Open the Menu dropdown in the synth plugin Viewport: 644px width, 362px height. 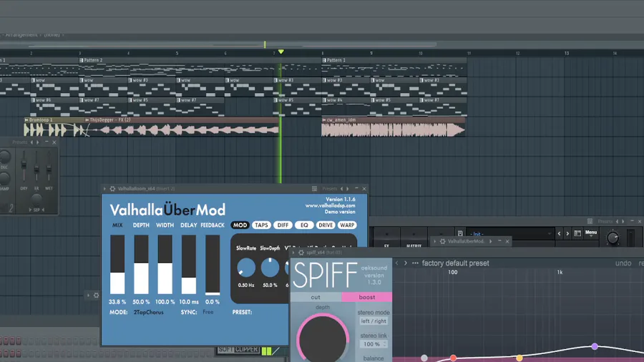[591, 233]
